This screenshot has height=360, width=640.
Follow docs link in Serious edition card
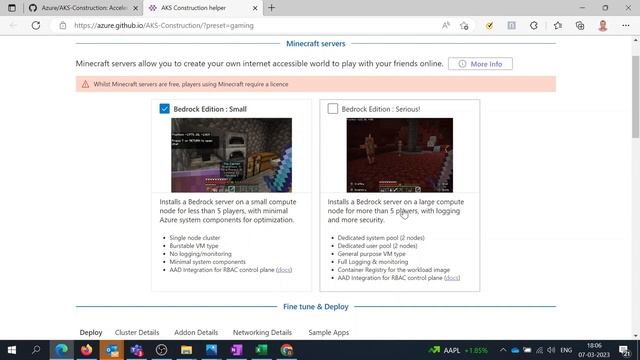(452, 278)
